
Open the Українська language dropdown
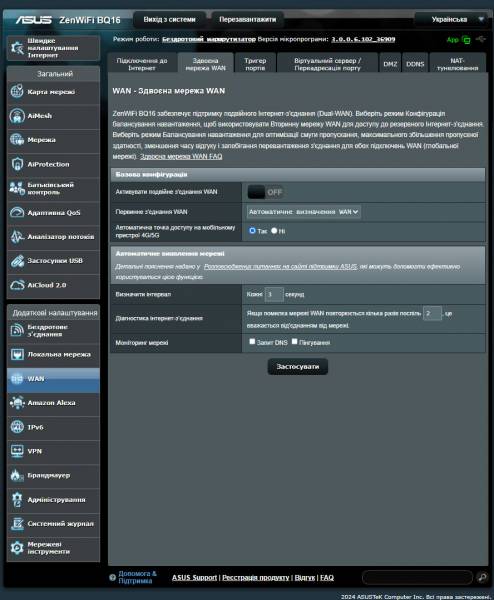pos(452,20)
